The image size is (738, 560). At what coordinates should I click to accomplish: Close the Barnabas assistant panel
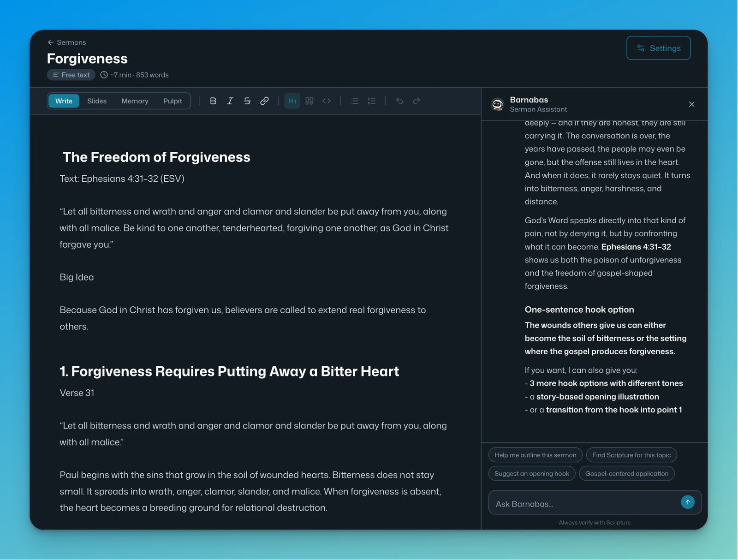(692, 104)
